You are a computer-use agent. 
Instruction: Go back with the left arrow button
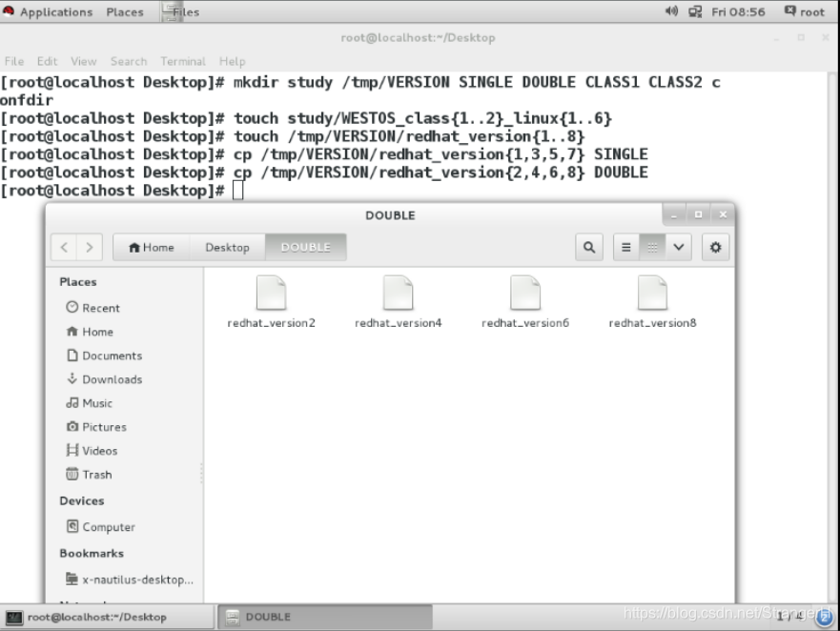point(64,248)
